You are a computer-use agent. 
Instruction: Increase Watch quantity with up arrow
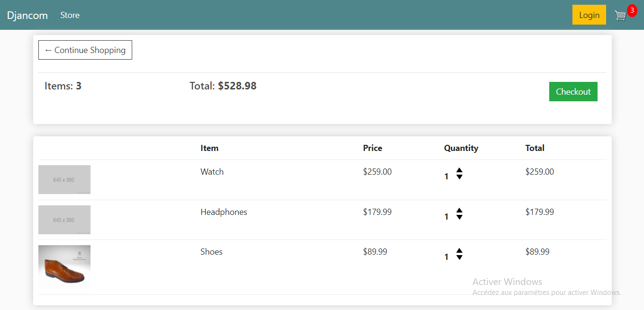tap(459, 170)
